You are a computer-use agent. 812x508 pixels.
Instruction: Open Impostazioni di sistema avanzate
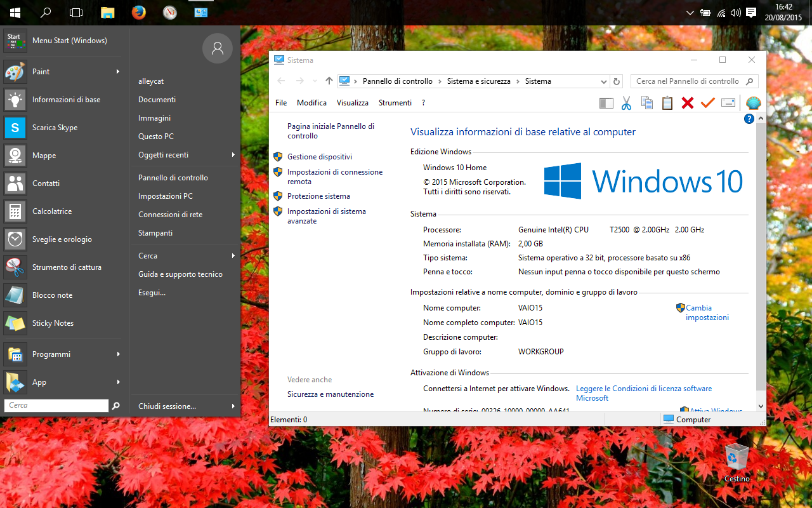click(x=327, y=216)
